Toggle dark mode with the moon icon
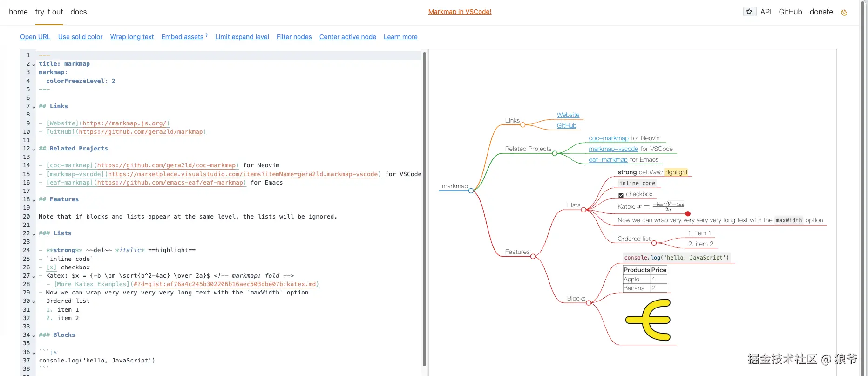Viewport: 868px width, 376px height. point(844,12)
